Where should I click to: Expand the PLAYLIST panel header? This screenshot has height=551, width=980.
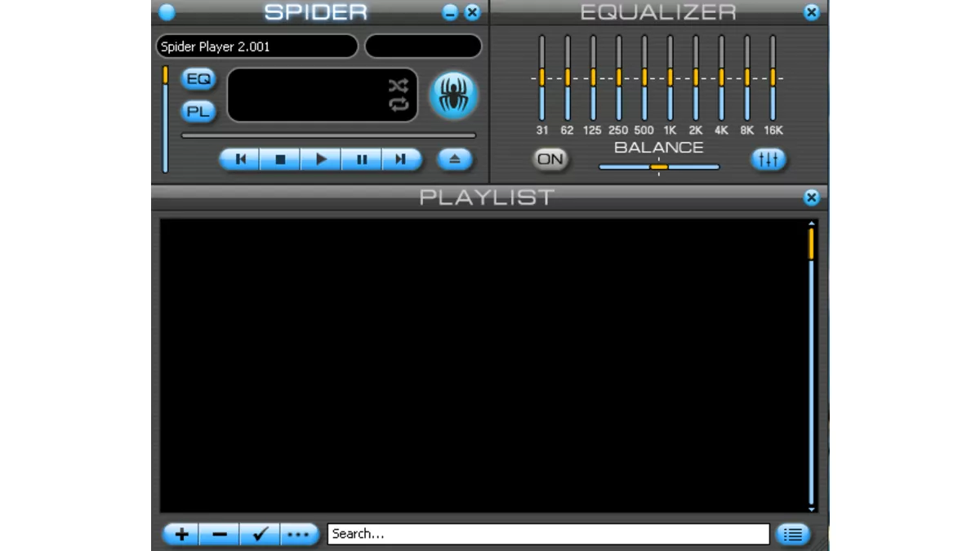[x=486, y=197]
